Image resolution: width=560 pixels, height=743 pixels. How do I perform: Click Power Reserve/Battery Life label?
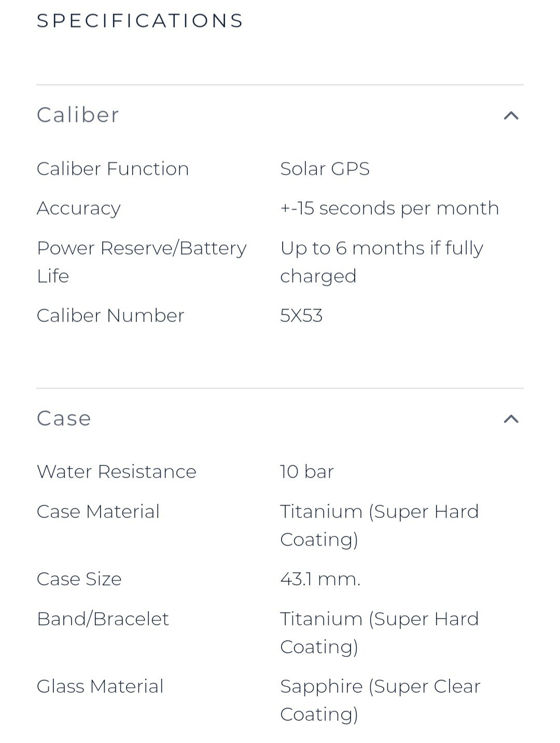pos(142,262)
